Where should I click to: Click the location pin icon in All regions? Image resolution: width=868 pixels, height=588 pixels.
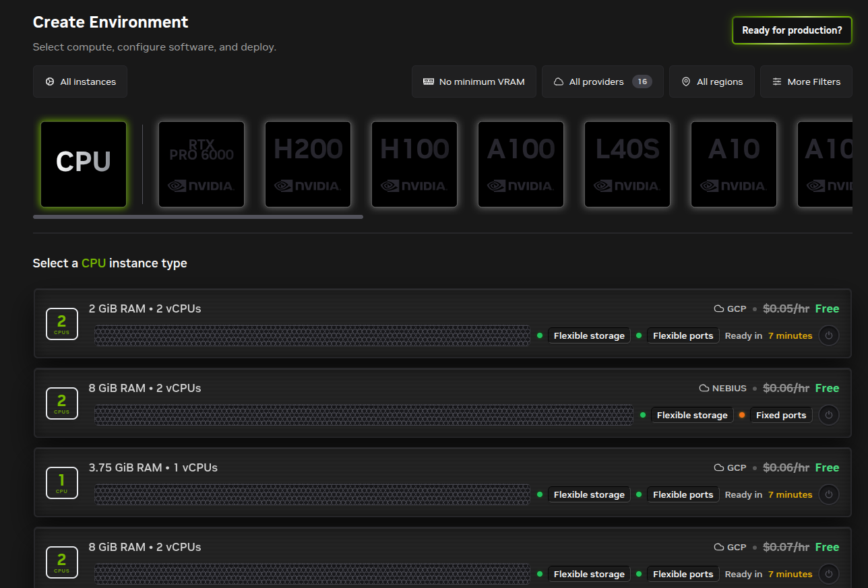tap(686, 81)
